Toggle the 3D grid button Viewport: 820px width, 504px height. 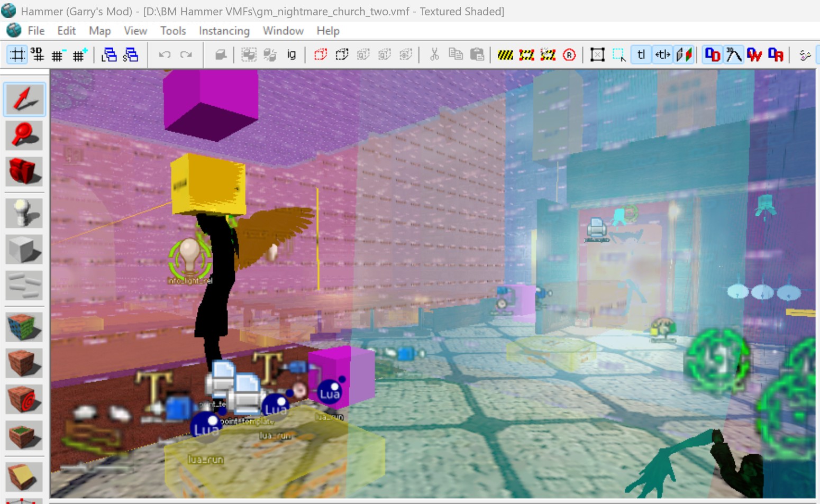38,54
